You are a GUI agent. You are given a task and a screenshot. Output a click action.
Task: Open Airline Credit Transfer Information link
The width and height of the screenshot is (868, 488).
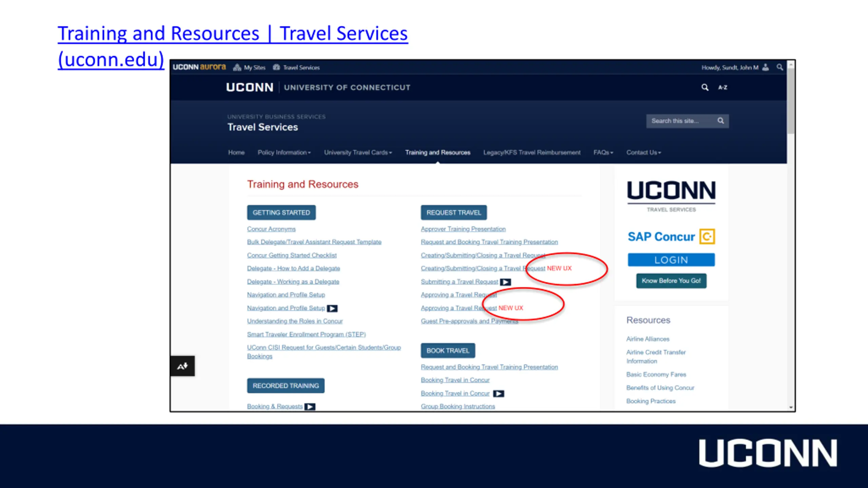pyautogui.click(x=656, y=357)
